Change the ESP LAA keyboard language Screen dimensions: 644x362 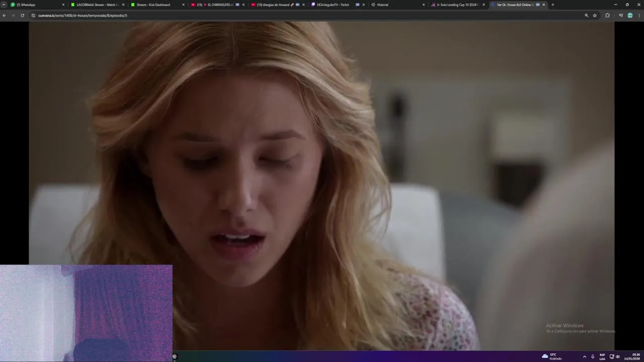pyautogui.click(x=602, y=356)
